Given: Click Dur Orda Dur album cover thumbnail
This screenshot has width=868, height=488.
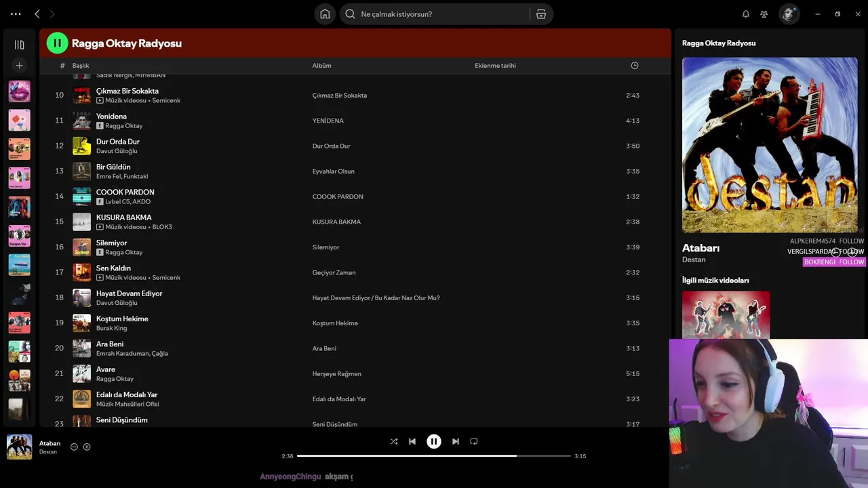Looking at the screenshot, I should click(81, 146).
